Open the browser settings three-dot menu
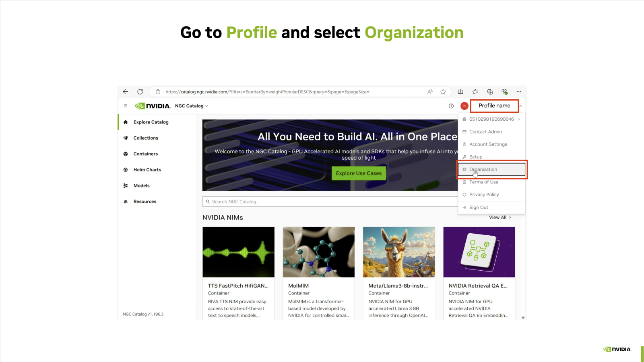 [x=519, y=92]
